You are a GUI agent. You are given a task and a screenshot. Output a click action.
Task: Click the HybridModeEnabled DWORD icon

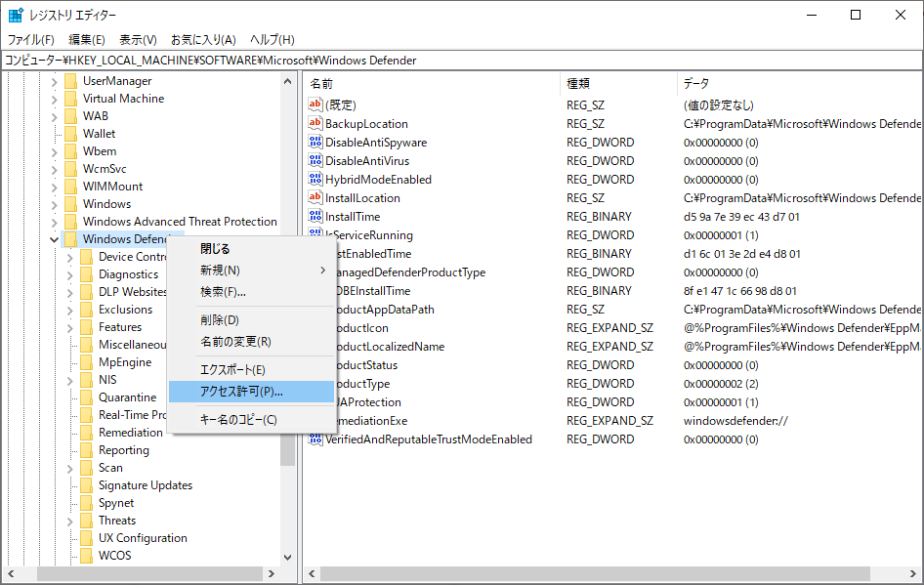point(315,179)
